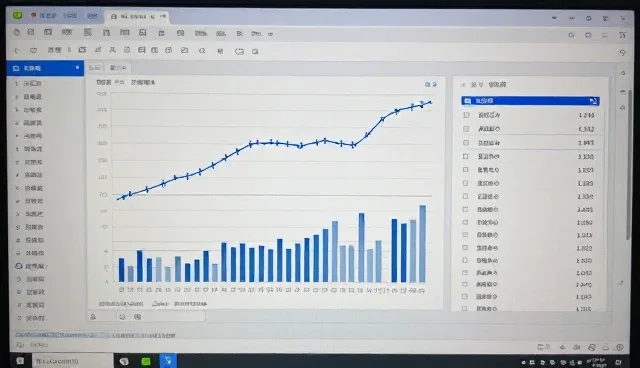The height and width of the screenshot is (368, 640).
Task: Tick first checkbox below the blue highlighted row
Action: coord(466,115)
